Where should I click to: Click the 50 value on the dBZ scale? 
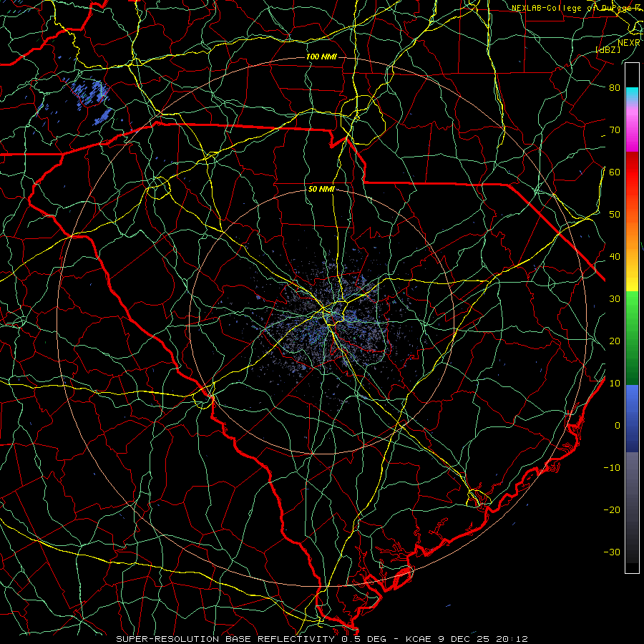[615, 215]
